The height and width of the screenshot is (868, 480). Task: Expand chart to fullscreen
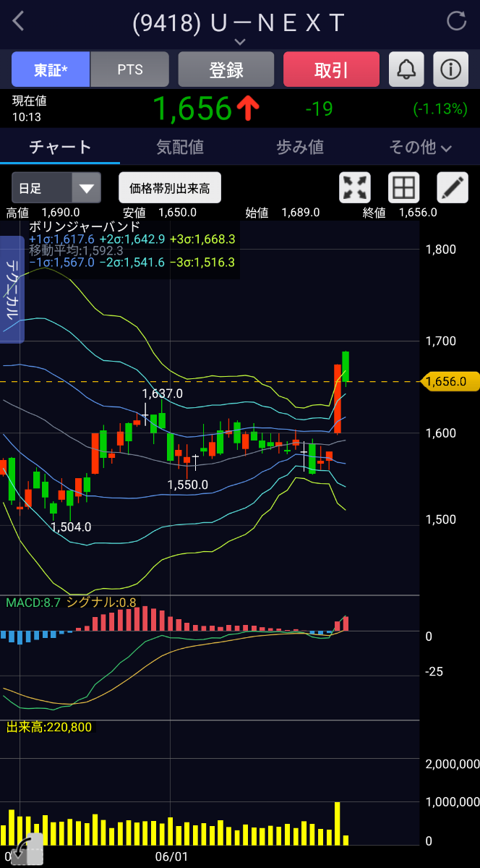355,188
